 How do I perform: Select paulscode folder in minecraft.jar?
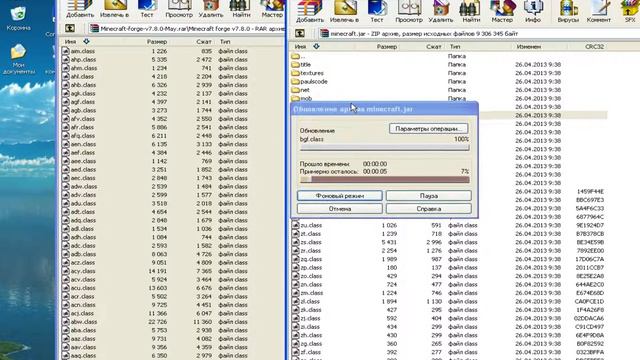coord(313,82)
